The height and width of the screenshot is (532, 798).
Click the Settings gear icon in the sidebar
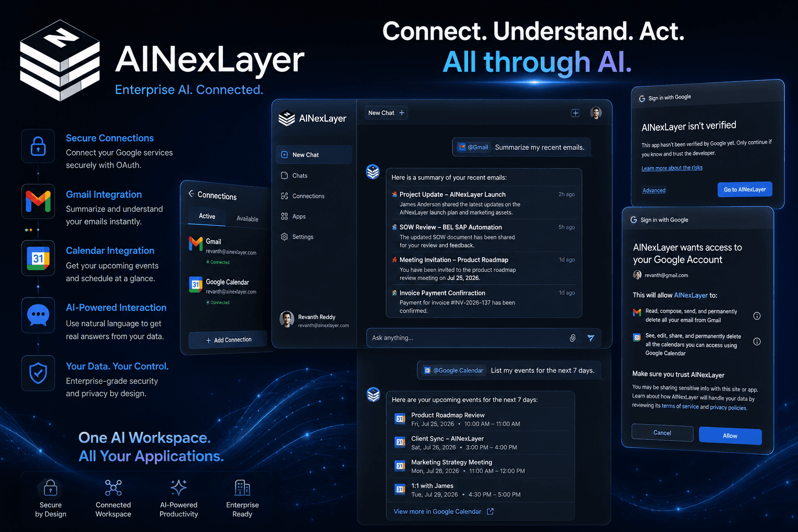[284, 236]
